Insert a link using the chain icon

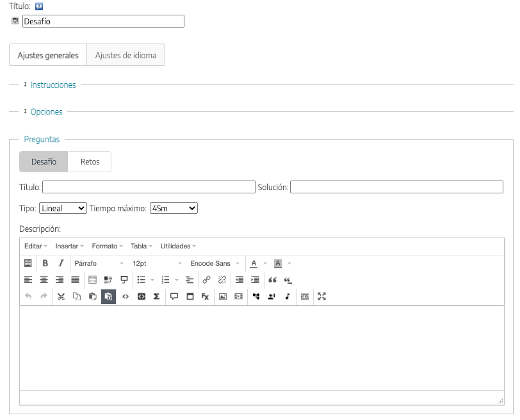pyautogui.click(x=206, y=280)
